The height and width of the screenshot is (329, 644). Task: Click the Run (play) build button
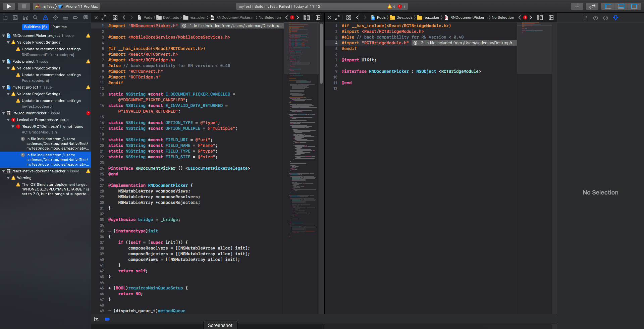click(9, 6)
